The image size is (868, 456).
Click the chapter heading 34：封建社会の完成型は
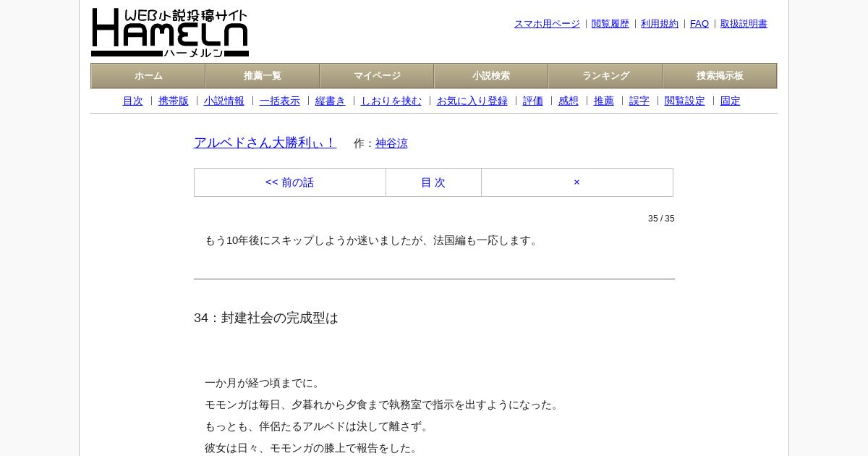[266, 318]
